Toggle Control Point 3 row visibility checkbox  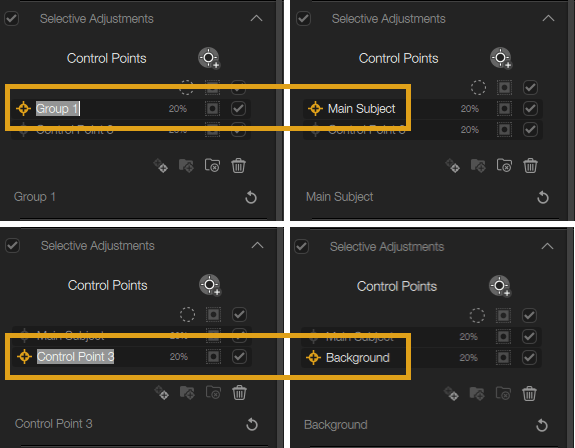tap(239, 356)
